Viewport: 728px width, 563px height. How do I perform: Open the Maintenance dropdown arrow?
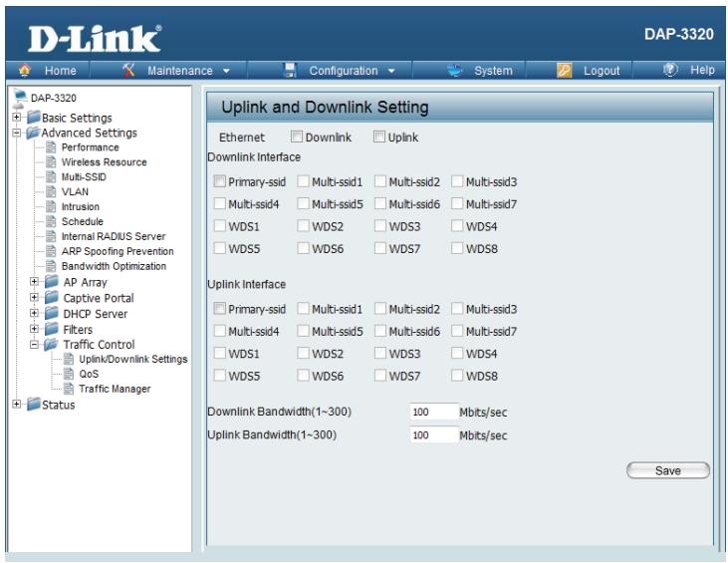coord(227,71)
